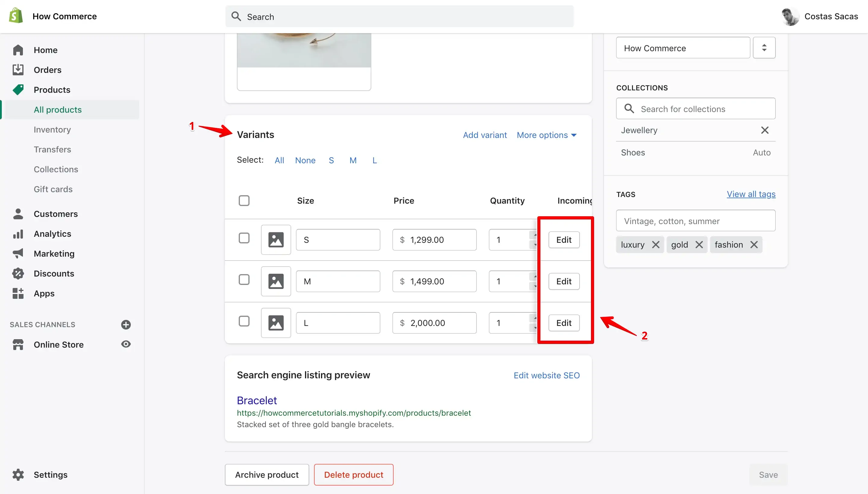The height and width of the screenshot is (494, 868).
Task: Remove the luxury tag
Action: click(x=656, y=245)
